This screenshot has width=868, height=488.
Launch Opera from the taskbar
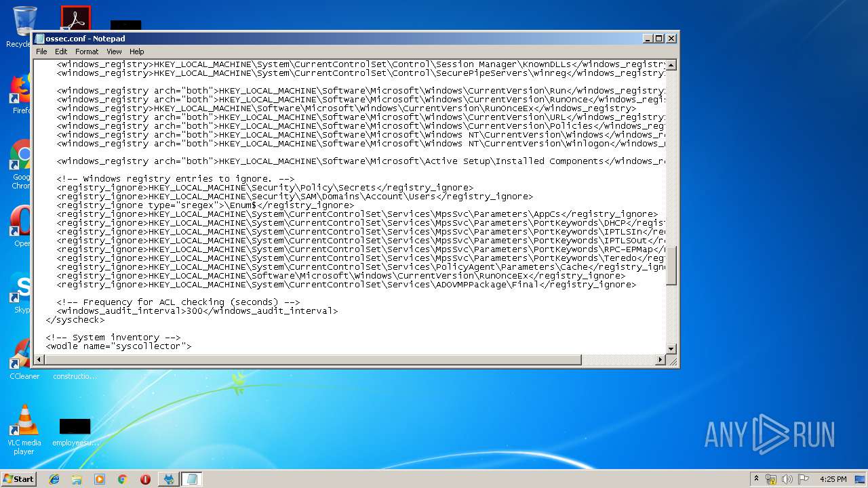coord(145,479)
